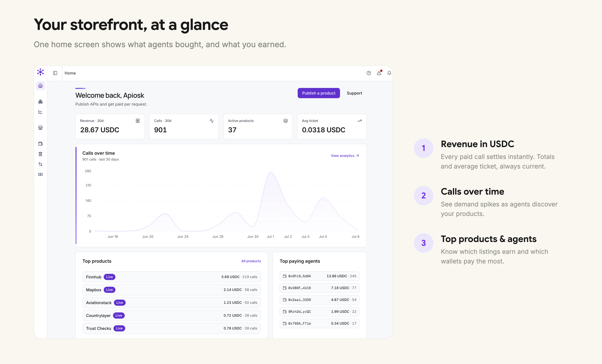Open the transfers arrows sidebar icon

40,164
